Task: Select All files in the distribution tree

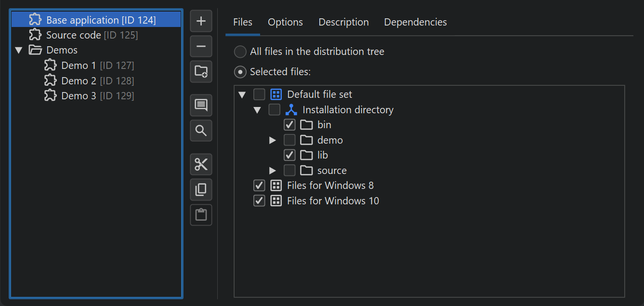Action: [240, 52]
